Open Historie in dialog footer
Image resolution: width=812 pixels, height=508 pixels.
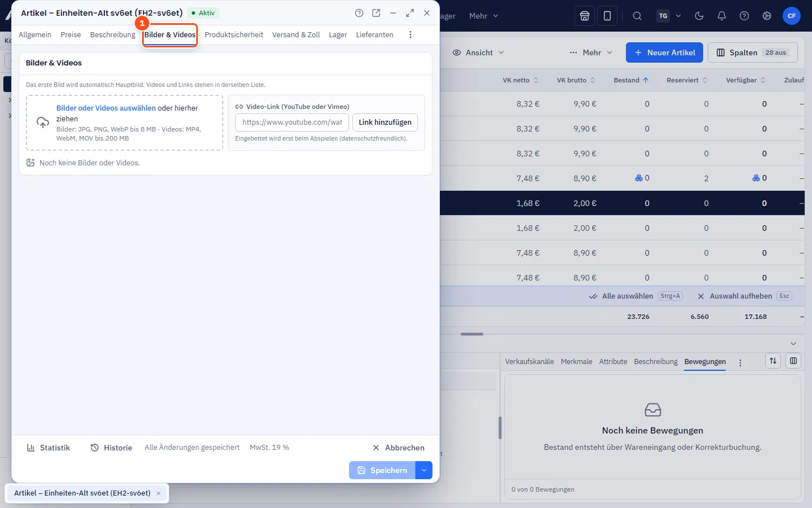coord(112,448)
